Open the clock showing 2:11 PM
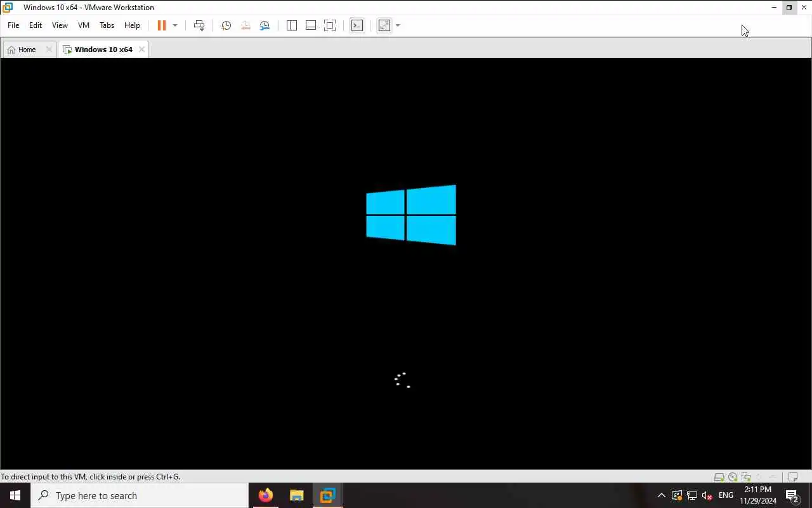812x508 pixels. pos(758,495)
